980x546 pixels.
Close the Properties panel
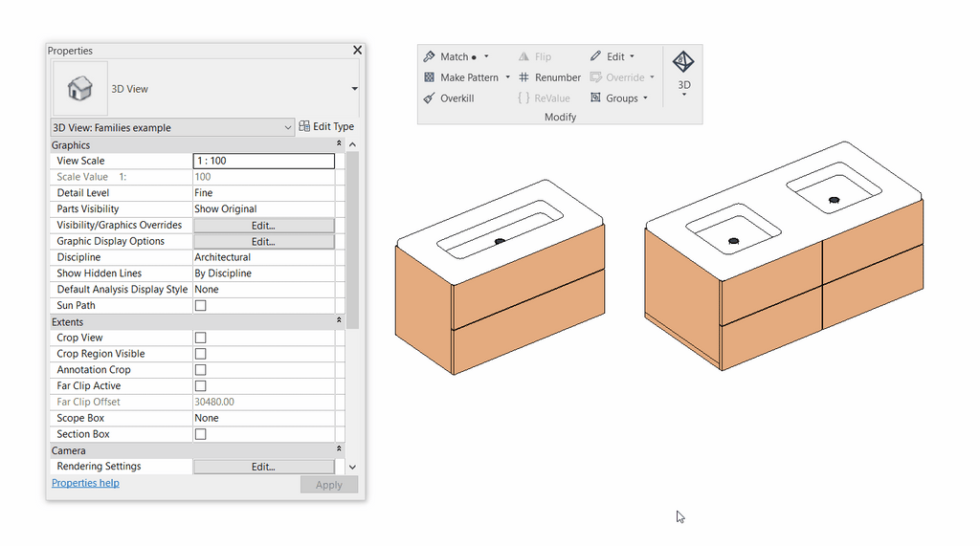(x=358, y=50)
